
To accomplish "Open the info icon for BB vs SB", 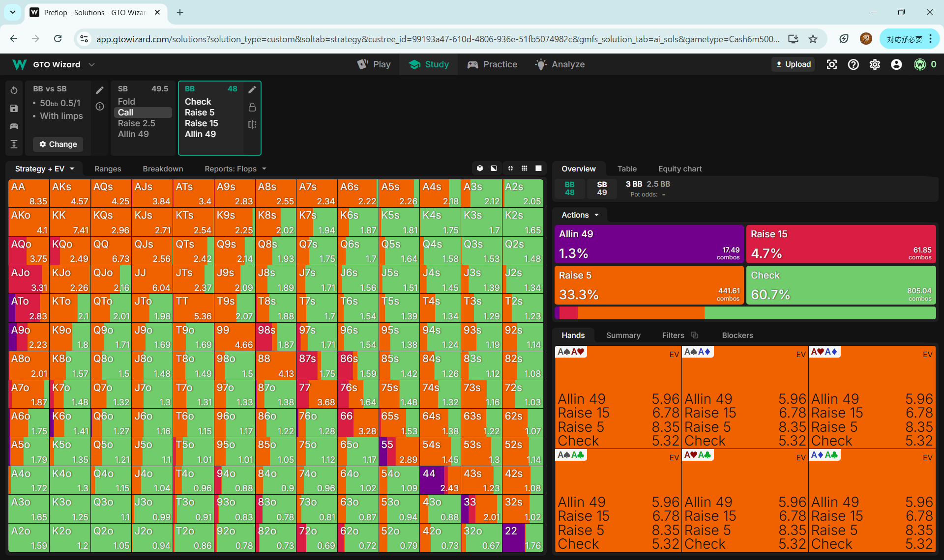I will (100, 107).
